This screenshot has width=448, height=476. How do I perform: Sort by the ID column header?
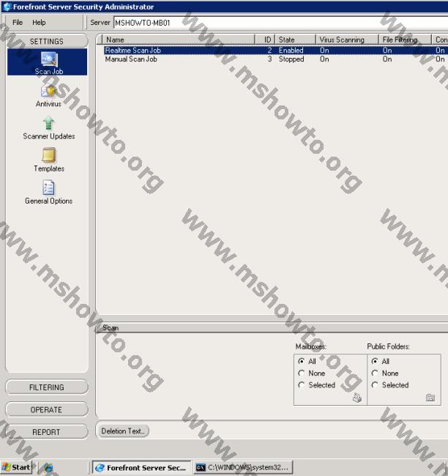265,40
